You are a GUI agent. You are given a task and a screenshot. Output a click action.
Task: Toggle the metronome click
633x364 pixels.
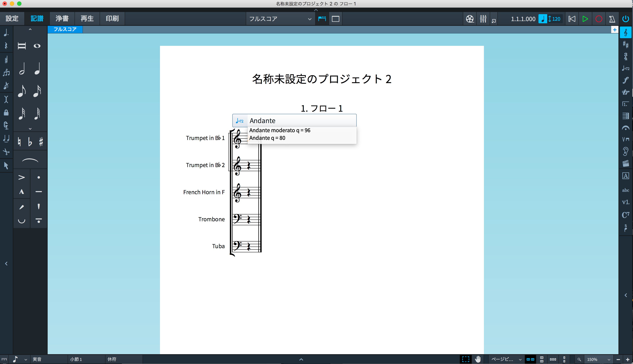tap(612, 19)
